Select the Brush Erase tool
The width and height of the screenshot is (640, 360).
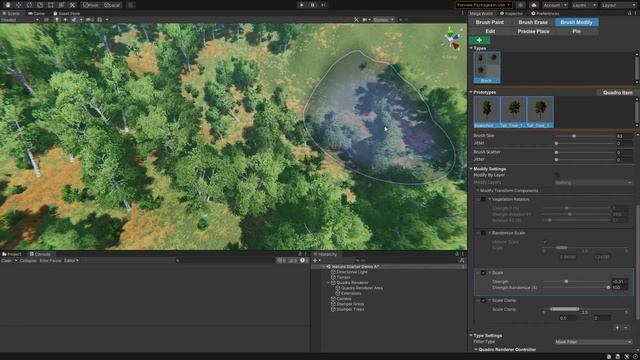(533, 22)
